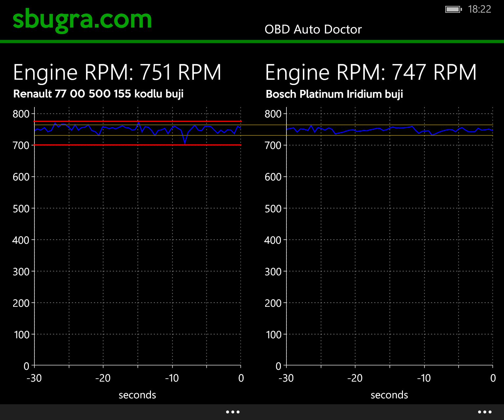Image resolution: width=504 pixels, height=420 pixels.
Task: Select the Engine RPM: 747 RPM heading
Action: click(x=370, y=73)
